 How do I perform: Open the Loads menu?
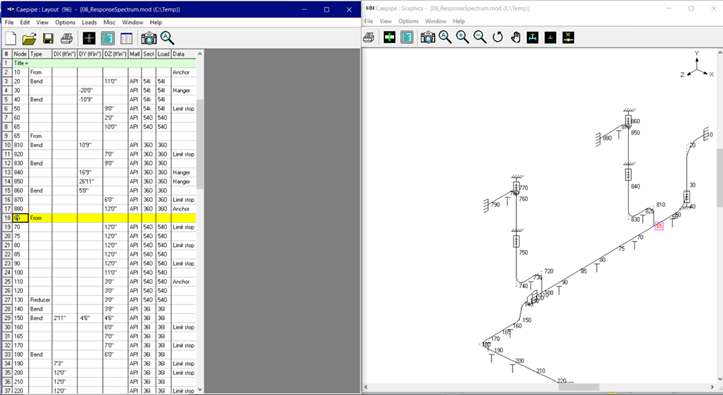[x=89, y=22]
